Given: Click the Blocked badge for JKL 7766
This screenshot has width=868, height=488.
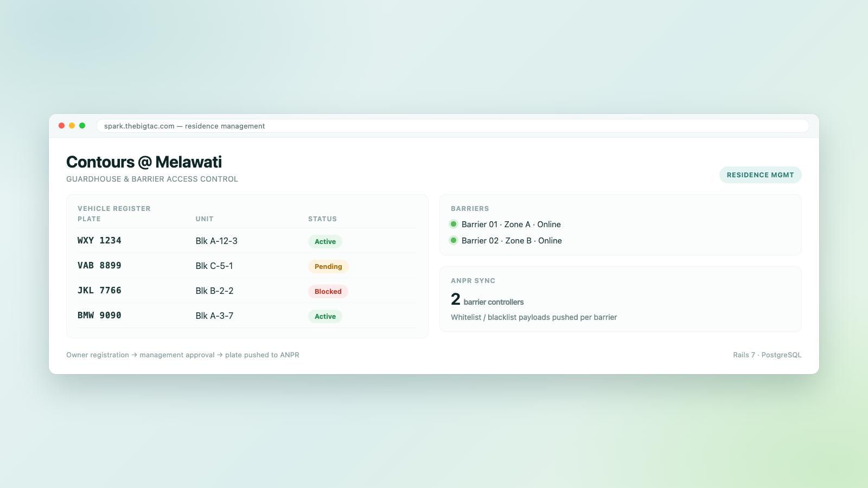Looking at the screenshot, I should click(x=328, y=291).
